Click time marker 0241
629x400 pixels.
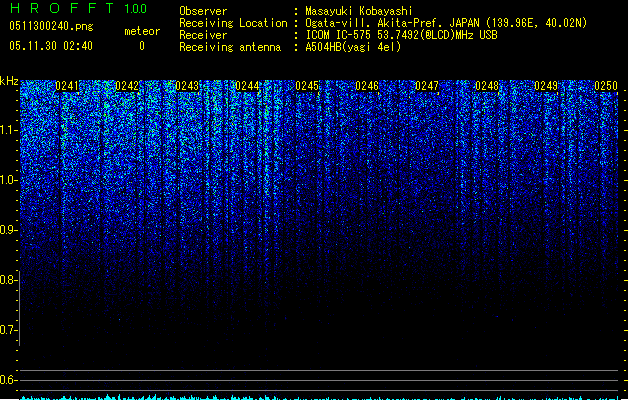[x=67, y=86]
